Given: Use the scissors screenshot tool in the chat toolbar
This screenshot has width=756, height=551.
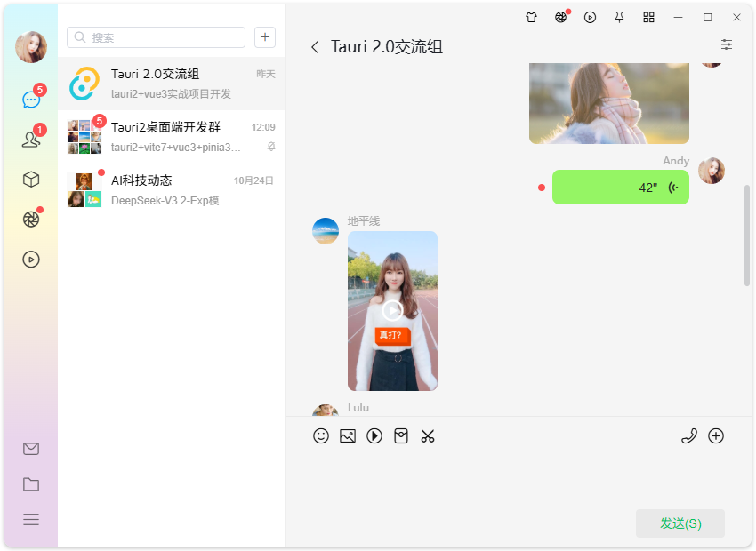Looking at the screenshot, I should [428, 436].
